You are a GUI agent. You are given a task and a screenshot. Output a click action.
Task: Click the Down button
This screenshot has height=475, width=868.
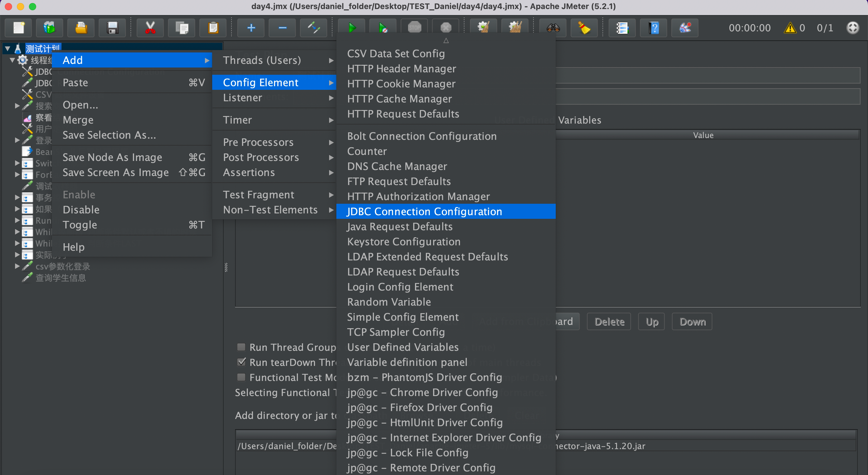point(692,322)
